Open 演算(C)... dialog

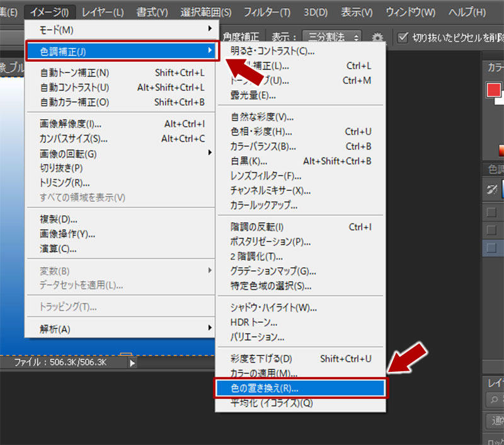coord(122,249)
